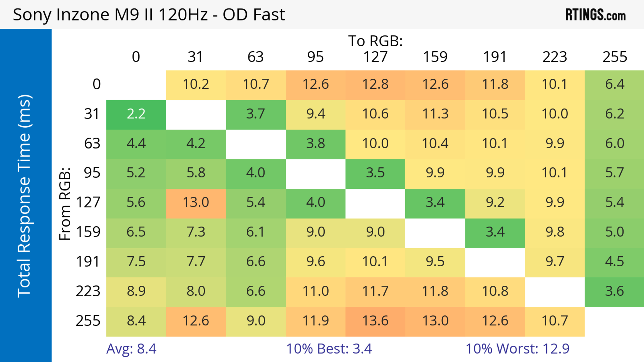Click the From RGB: row heading

click(x=65, y=204)
